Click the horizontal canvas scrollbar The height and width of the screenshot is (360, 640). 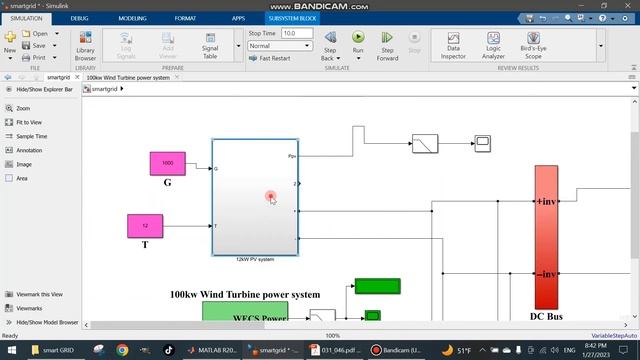click(x=177, y=325)
